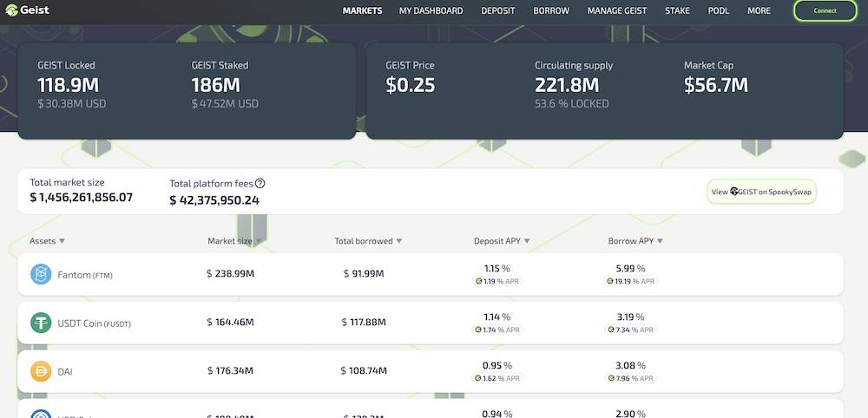Open the BORROW page
Viewport: 868px width, 418px height.
coord(551,10)
